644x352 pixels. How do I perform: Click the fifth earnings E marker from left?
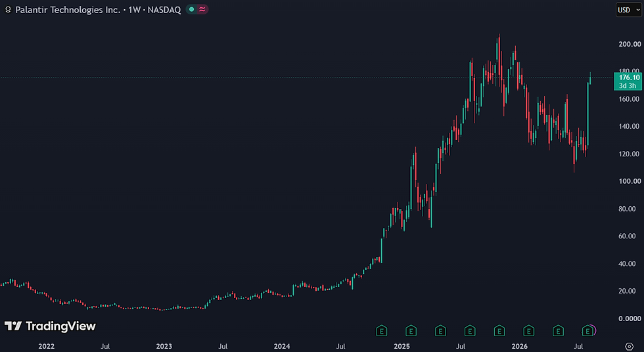coord(499,331)
